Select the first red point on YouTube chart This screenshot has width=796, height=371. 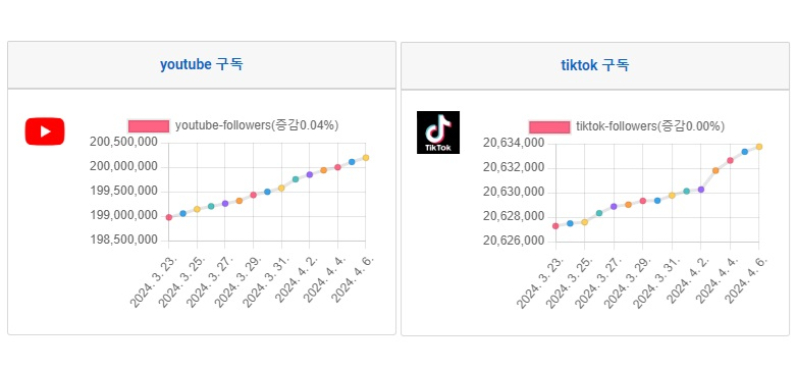click(x=169, y=217)
